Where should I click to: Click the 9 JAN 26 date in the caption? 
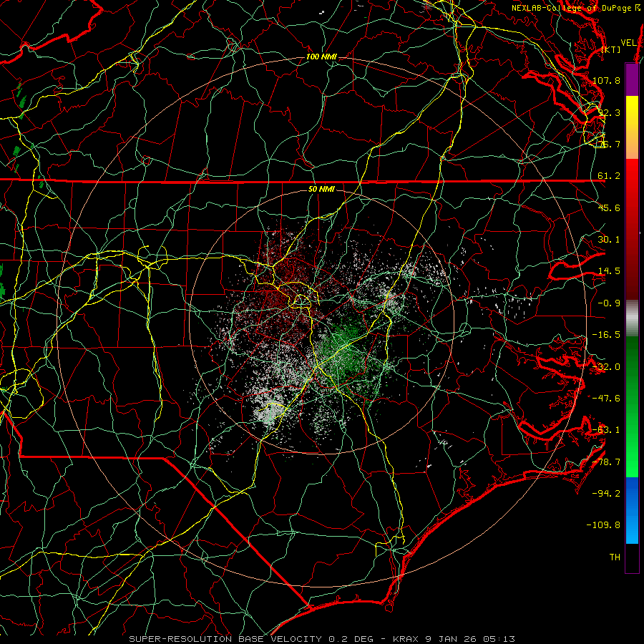tap(450, 639)
